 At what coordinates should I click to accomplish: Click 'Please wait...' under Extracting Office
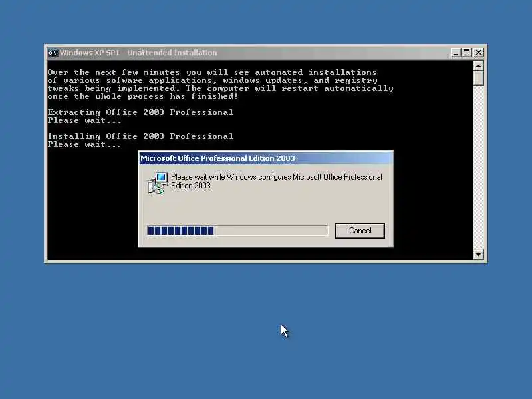point(84,120)
